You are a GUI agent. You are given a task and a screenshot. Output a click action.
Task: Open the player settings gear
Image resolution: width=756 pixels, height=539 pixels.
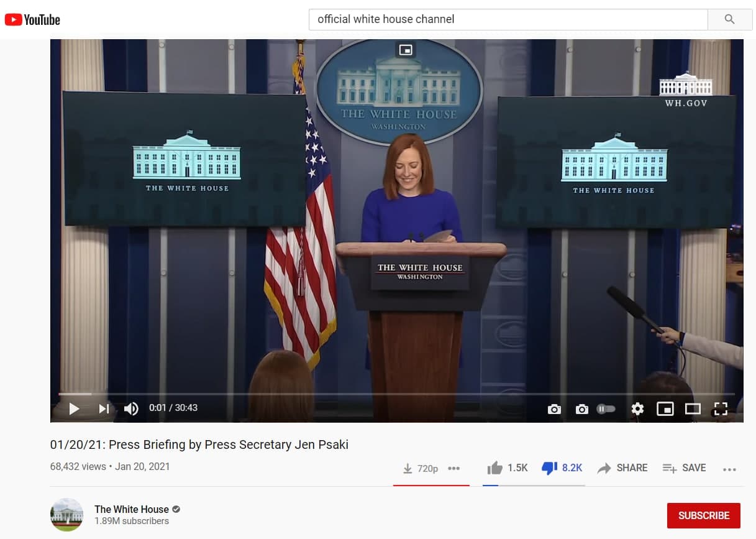pyautogui.click(x=637, y=408)
